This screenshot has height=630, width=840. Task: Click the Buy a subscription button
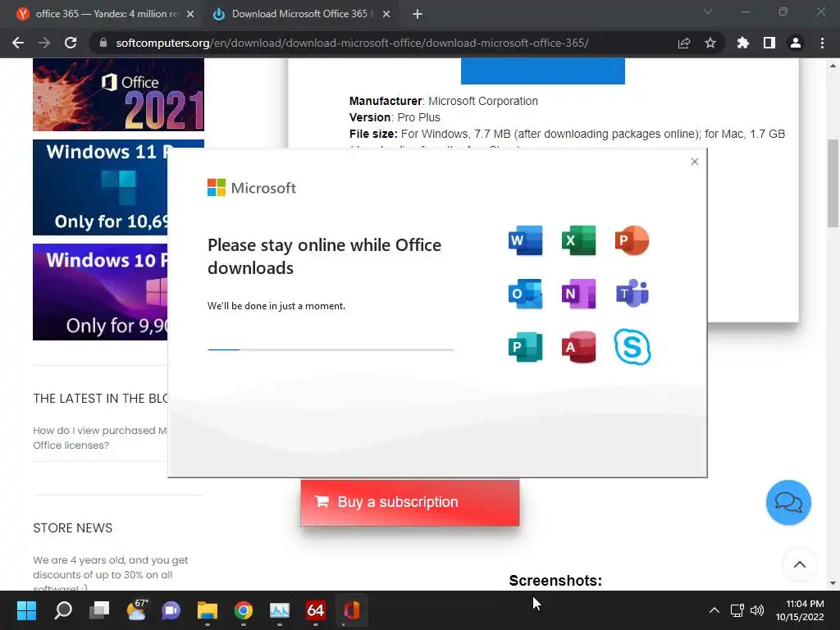pos(410,503)
